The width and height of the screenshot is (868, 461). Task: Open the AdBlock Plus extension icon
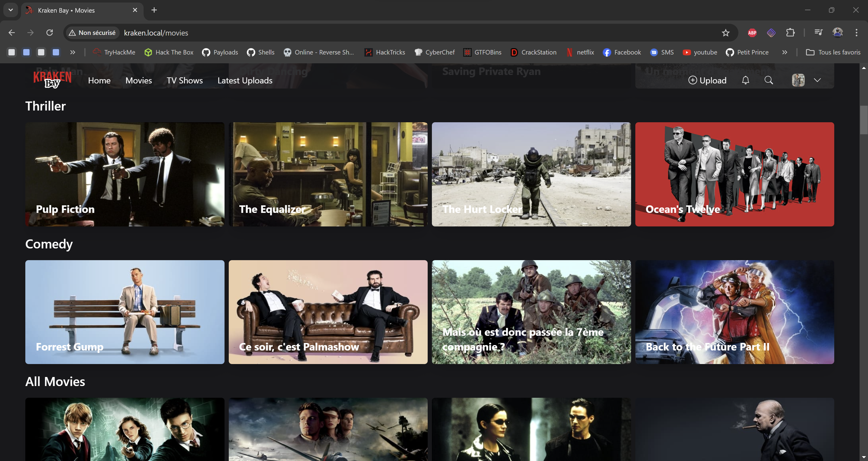pos(752,33)
